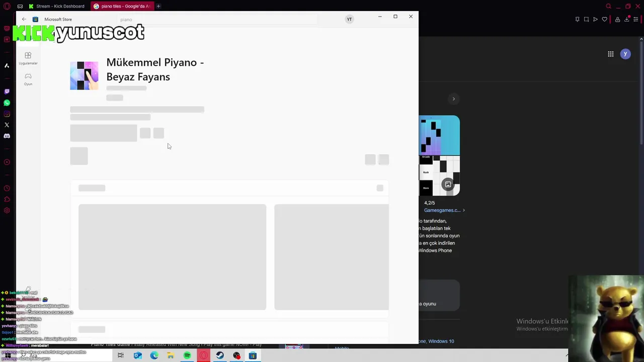644x362 pixels.
Task: Open profile icon in Opera toolbar
Action: tap(617, 19)
